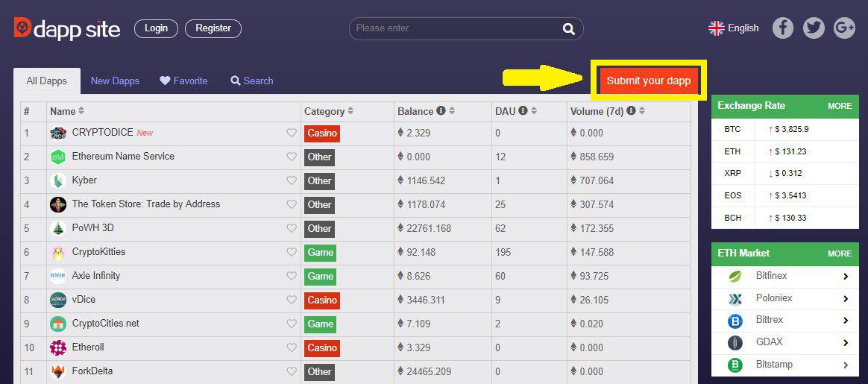This screenshot has height=384, width=868.
Task: Favorite Ethereum Name Service with heart
Action: point(292,157)
